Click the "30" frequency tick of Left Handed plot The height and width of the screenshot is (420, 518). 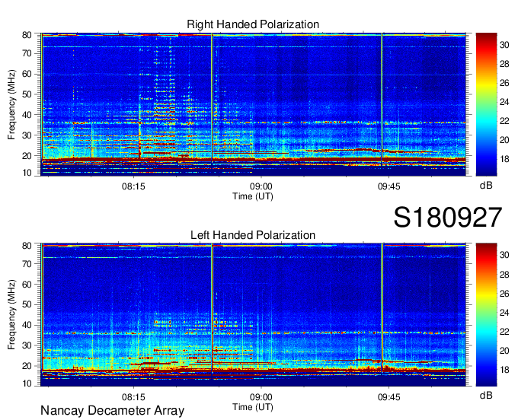point(27,345)
